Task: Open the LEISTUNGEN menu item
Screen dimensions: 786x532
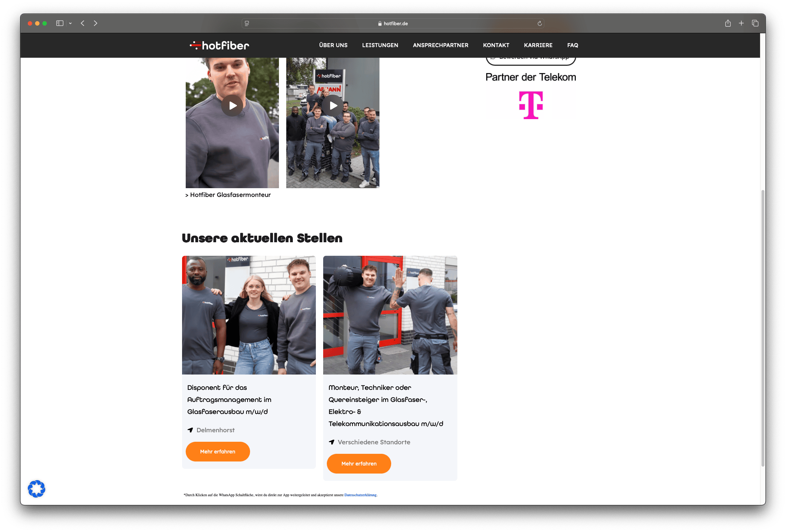Action: point(380,45)
